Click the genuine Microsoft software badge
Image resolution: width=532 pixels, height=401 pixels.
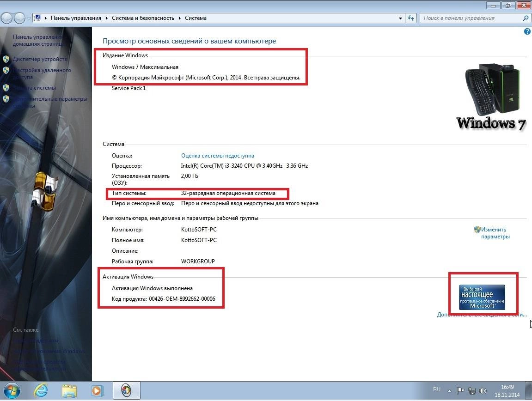click(482, 297)
